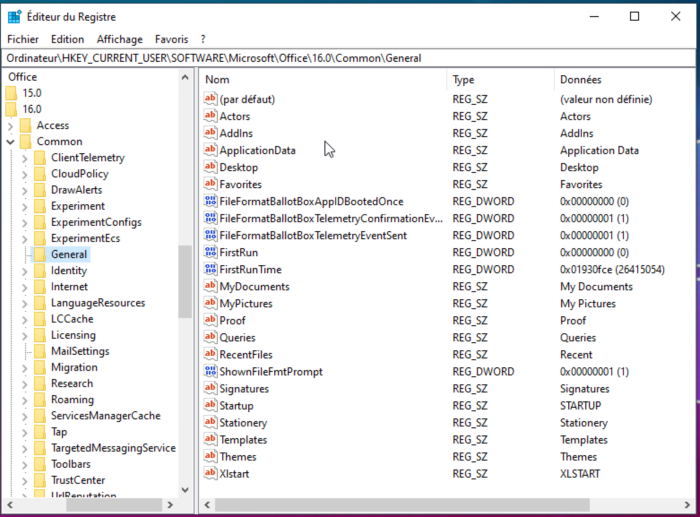This screenshot has height=517, width=700.
Task: Click the DWORD icon of FileFormatBallotBoxTelemetryEventSent
Action: 210,235
